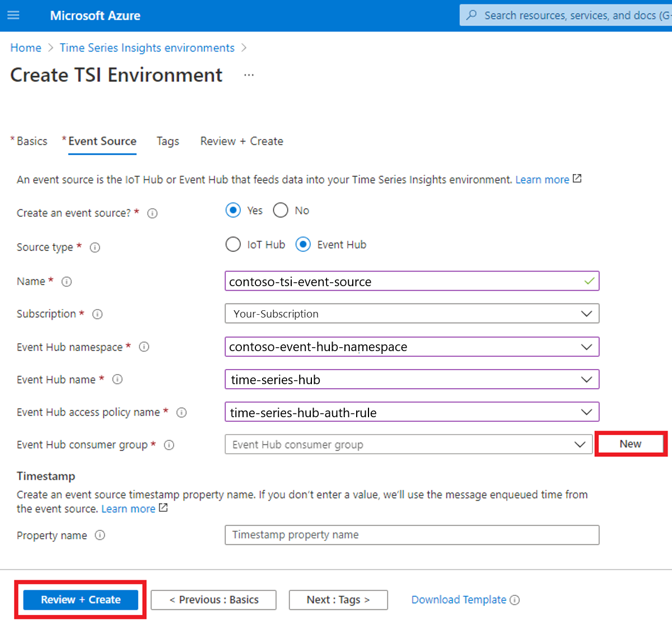Show info for Event Hub namespace
The height and width of the screenshot is (630, 672).
click(x=144, y=347)
